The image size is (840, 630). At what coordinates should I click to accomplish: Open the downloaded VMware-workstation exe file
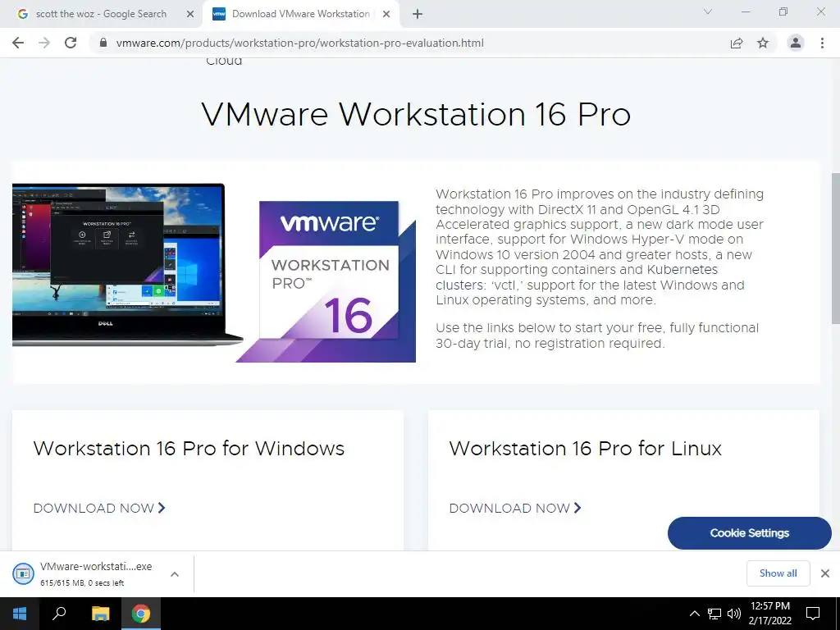tap(83, 573)
